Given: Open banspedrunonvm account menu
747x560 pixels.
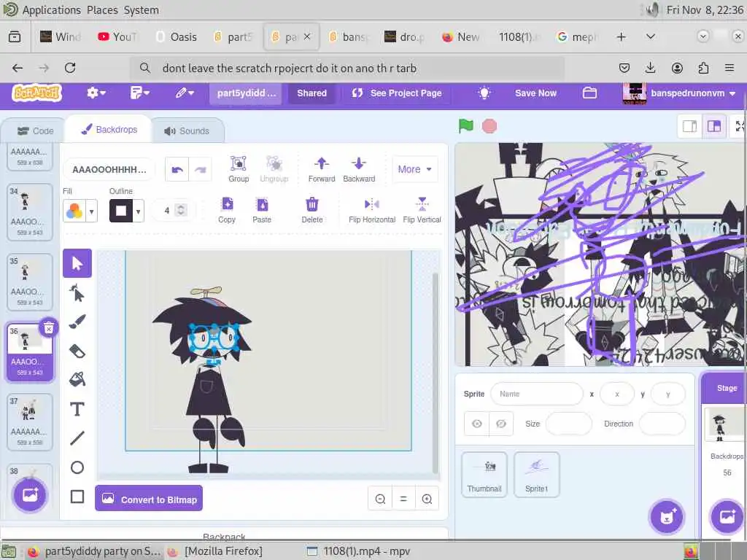Looking at the screenshot, I should (680, 93).
